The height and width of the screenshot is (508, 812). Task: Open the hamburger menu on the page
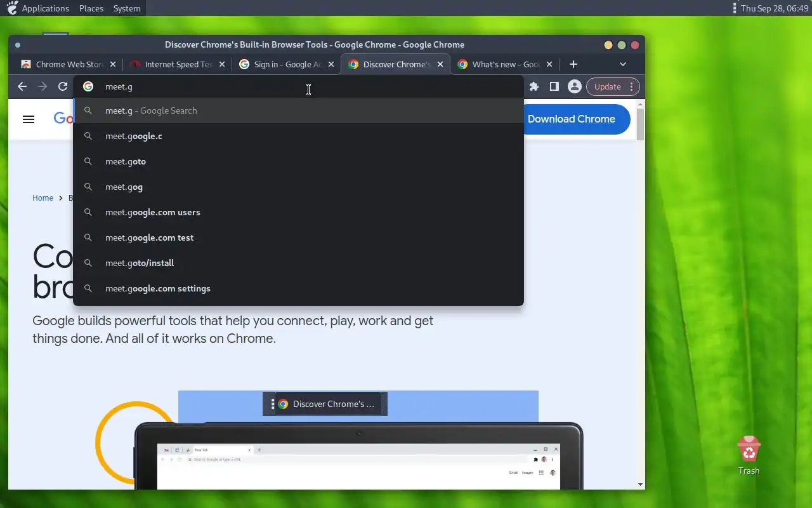click(x=29, y=119)
